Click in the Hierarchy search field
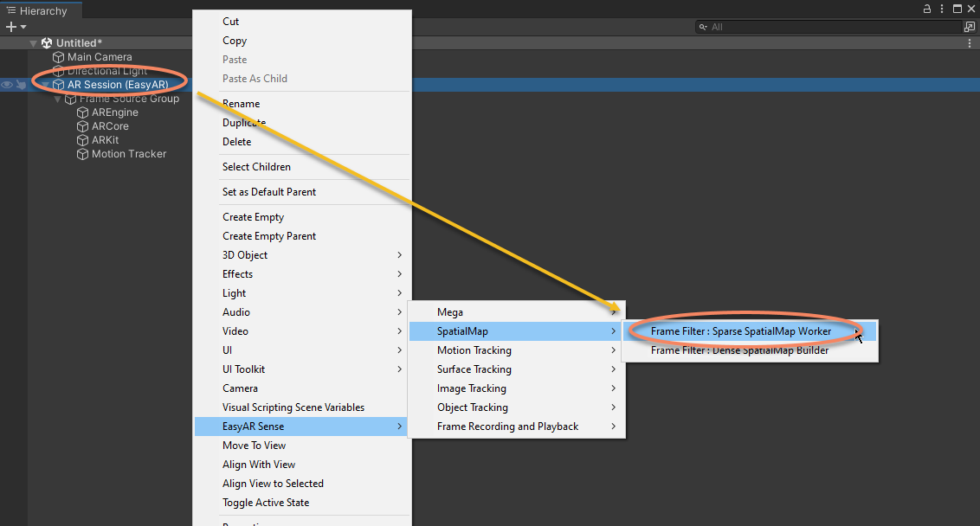 tap(831, 27)
